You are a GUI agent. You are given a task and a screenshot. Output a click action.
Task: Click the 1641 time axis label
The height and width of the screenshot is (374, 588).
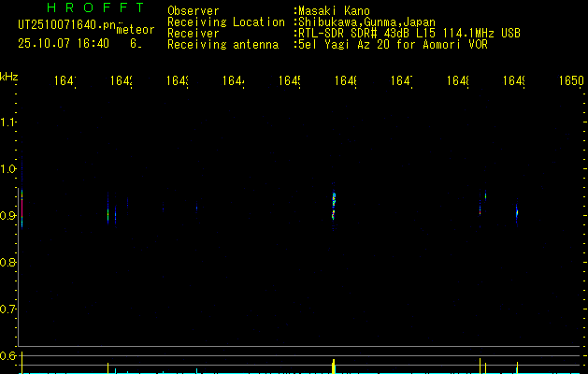coord(65,81)
